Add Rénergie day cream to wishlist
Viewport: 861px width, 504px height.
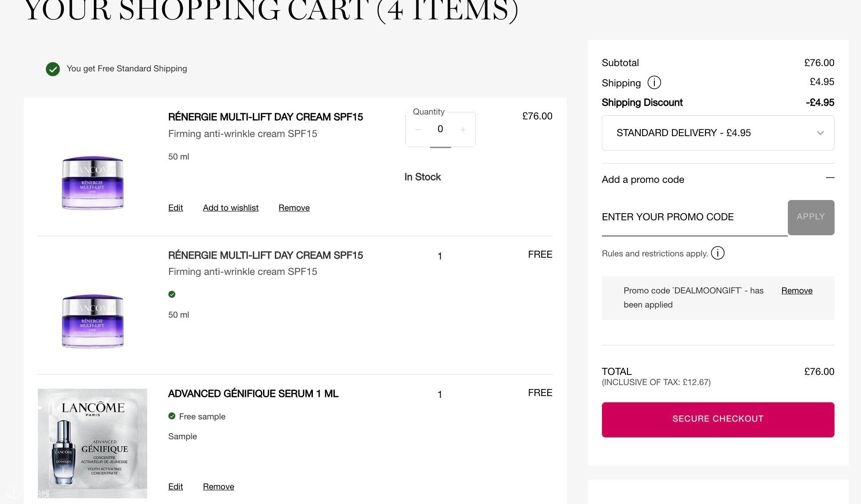pyautogui.click(x=230, y=208)
